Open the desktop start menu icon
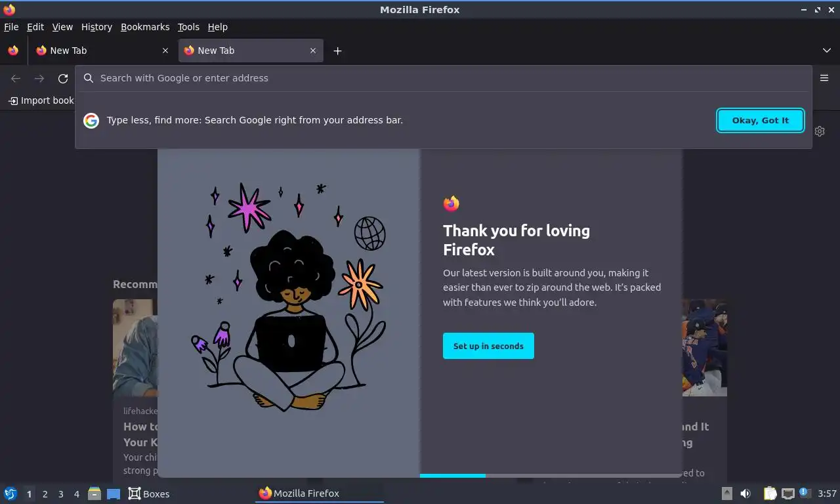The height and width of the screenshot is (504, 840). (10, 493)
